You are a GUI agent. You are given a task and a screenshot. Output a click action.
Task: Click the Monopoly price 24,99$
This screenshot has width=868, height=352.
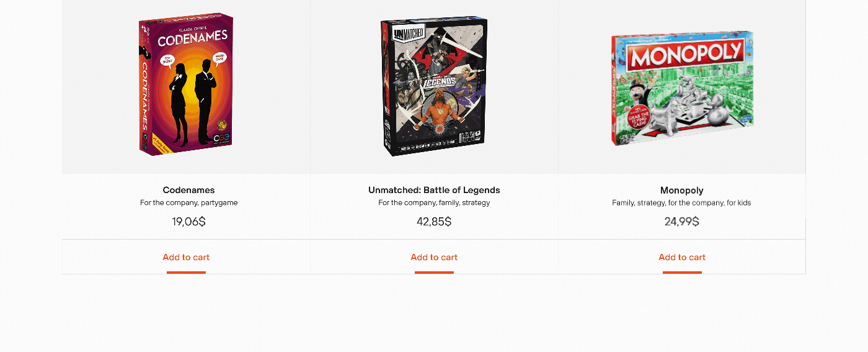click(x=681, y=222)
